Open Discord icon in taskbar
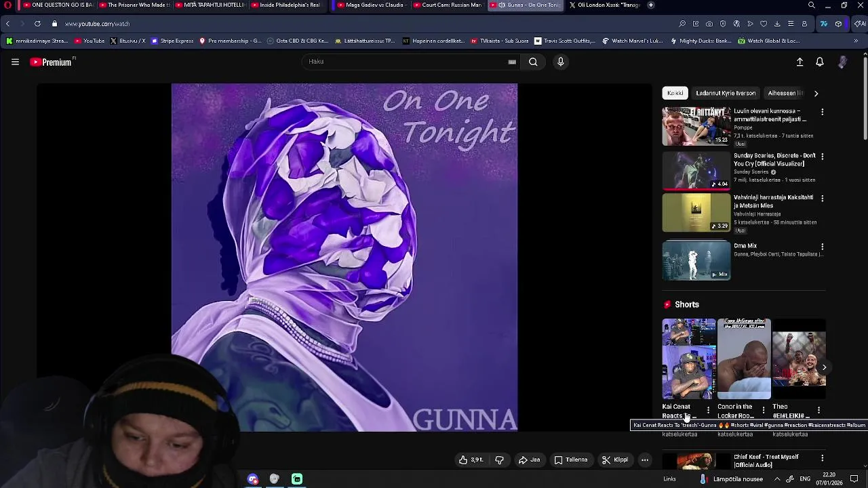This screenshot has width=868, height=488. (253, 479)
